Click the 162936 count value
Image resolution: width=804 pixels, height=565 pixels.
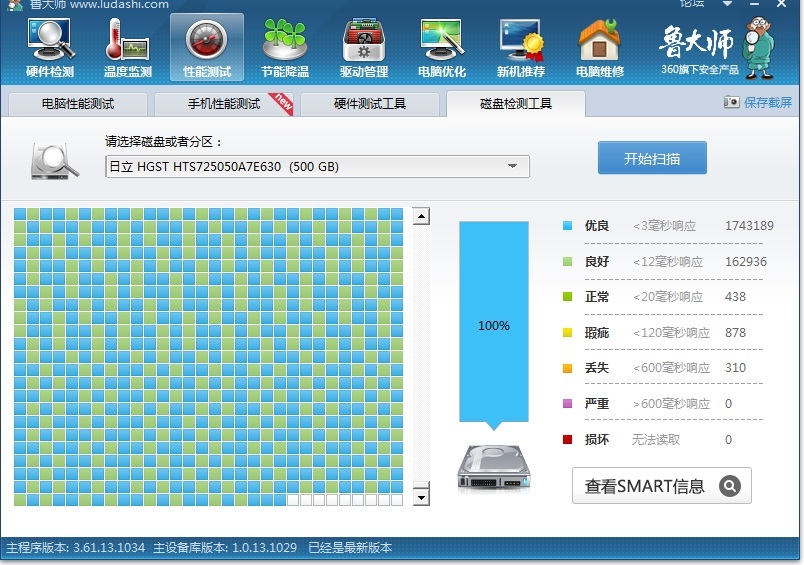[746, 261]
